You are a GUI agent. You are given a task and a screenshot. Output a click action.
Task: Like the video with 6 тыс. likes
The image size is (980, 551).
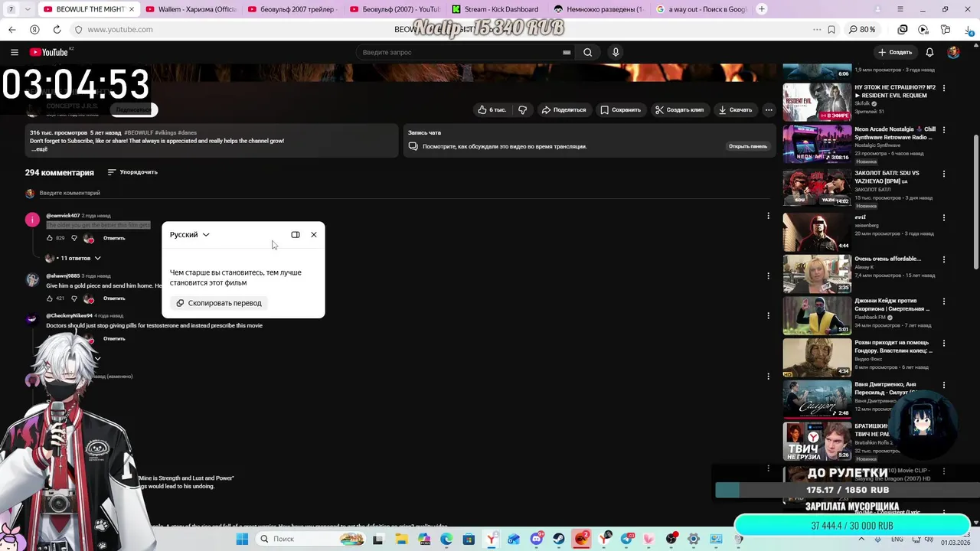492,109
